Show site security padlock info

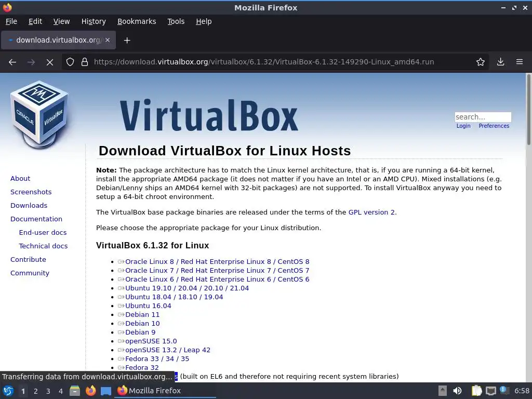(x=85, y=62)
